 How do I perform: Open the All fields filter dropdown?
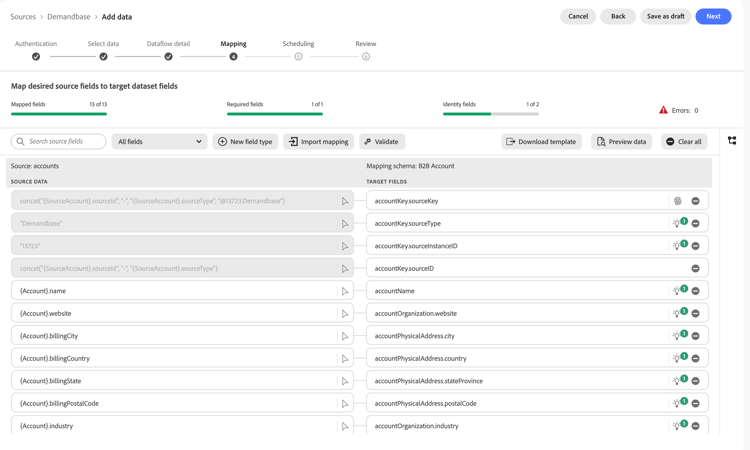[x=159, y=142]
